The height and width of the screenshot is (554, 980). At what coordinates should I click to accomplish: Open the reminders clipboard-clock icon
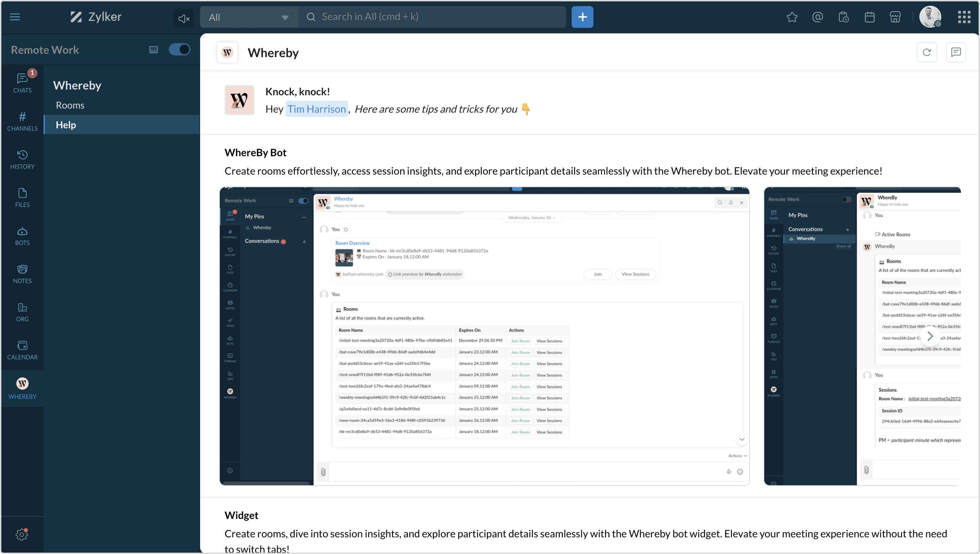pos(844,17)
